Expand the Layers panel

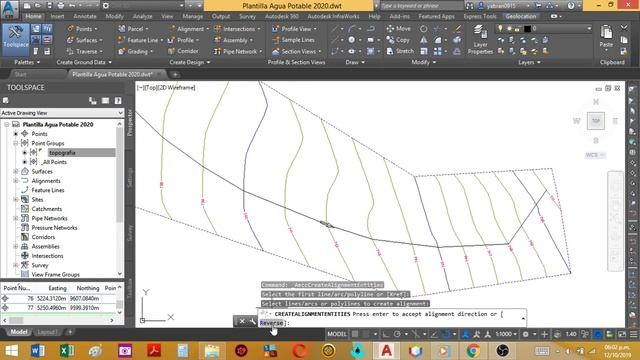point(529,62)
